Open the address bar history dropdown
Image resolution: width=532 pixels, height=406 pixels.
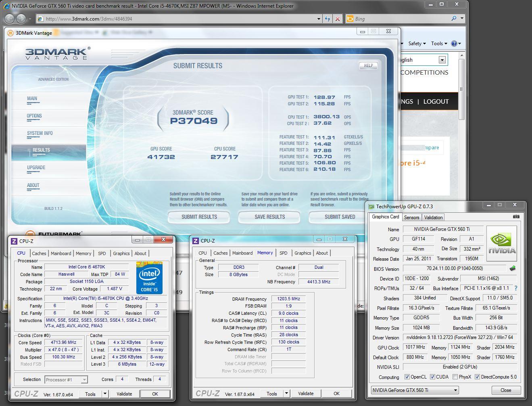pyautogui.click(x=319, y=19)
